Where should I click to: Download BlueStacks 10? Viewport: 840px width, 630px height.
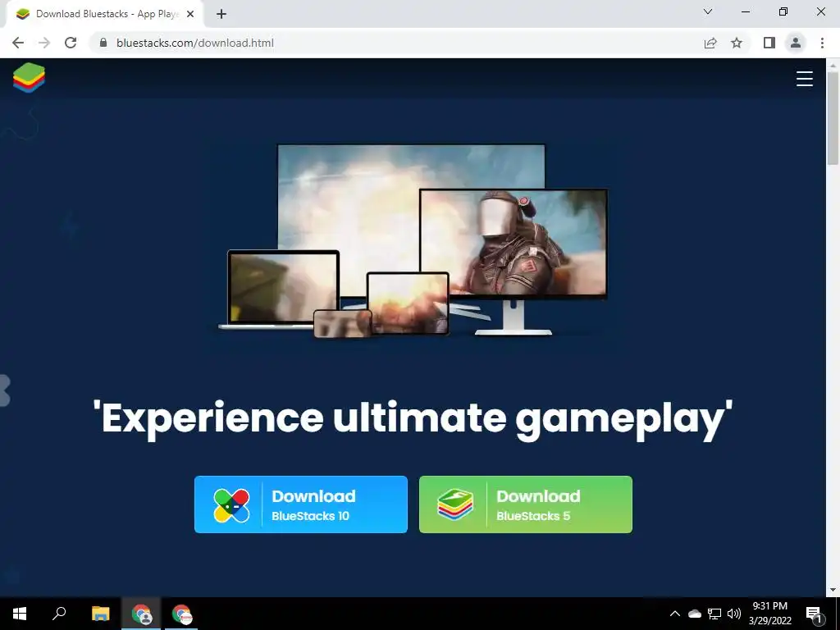300,504
